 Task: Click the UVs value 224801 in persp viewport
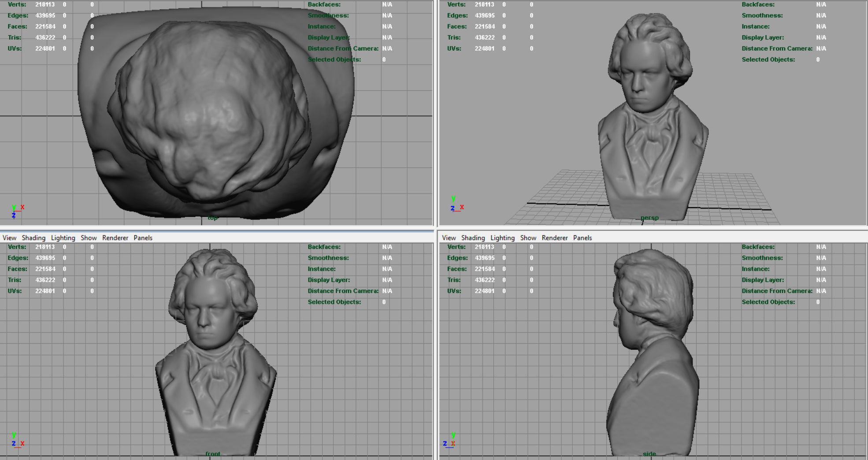484,48
